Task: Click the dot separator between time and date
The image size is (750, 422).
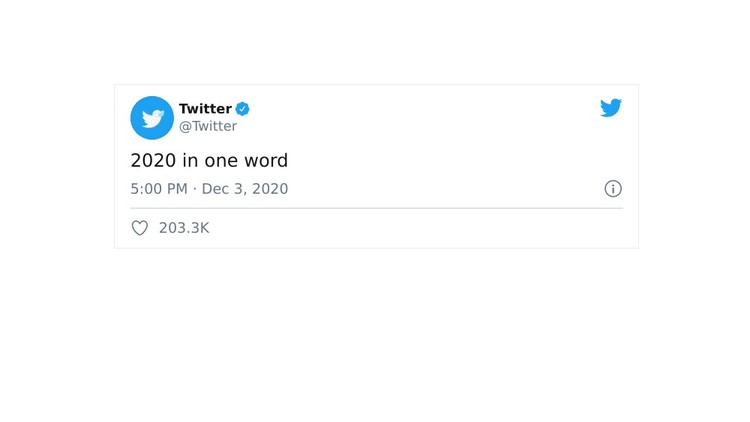Action: tap(195, 189)
